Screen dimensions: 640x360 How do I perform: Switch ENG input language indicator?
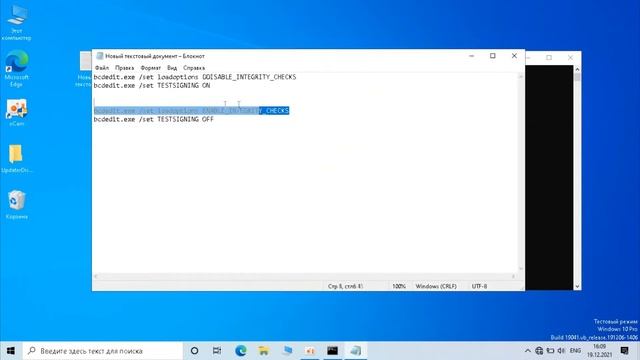[x=575, y=351]
